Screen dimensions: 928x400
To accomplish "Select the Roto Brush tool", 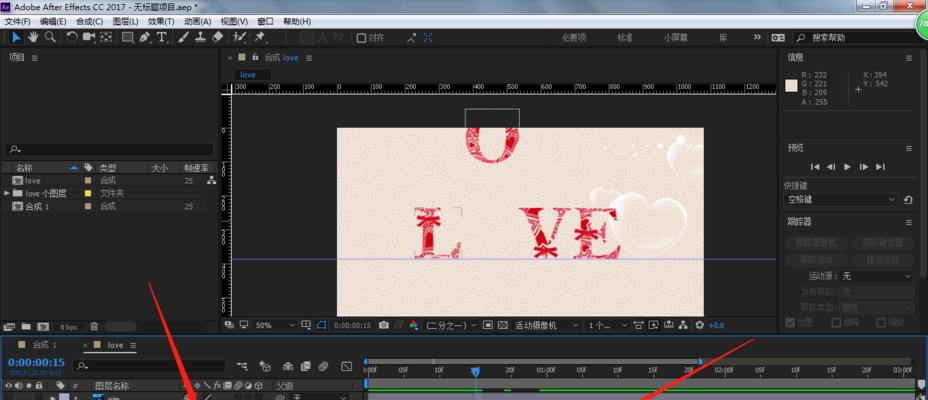I will tap(239, 37).
